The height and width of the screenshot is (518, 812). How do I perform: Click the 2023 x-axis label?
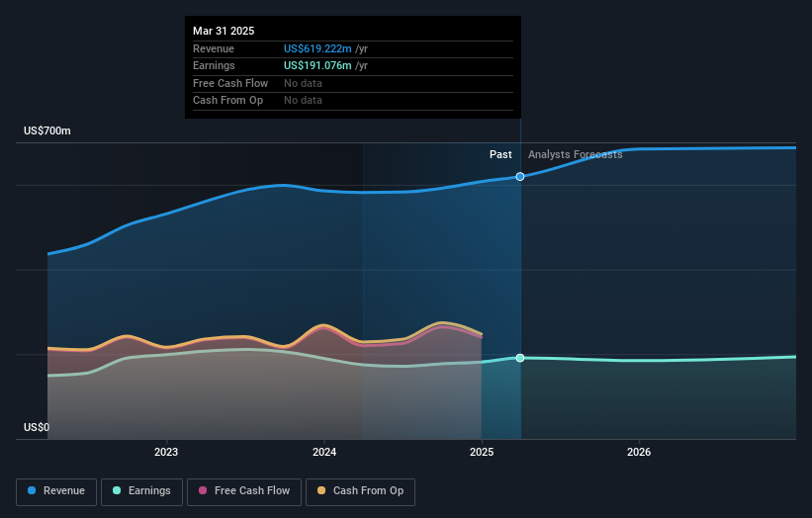(166, 452)
